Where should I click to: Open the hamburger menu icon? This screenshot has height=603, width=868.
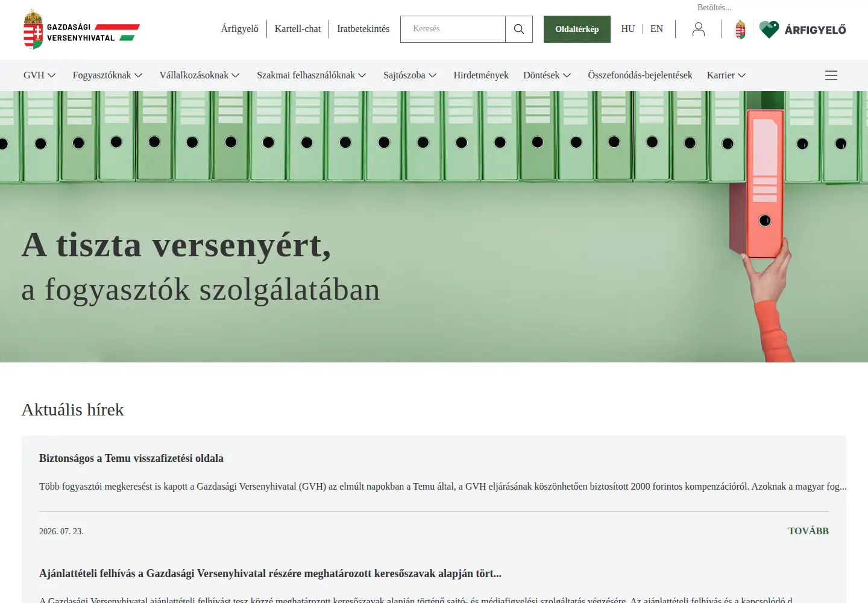coord(831,75)
